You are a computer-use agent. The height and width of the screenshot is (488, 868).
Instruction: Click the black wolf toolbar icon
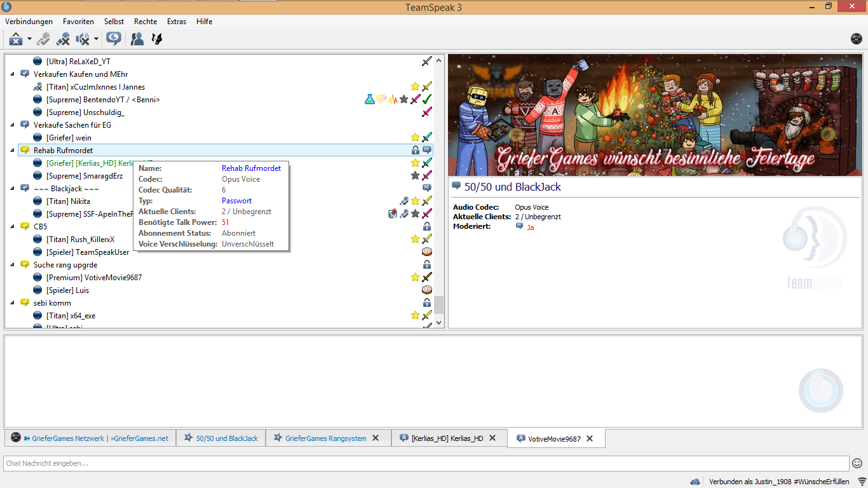156,39
